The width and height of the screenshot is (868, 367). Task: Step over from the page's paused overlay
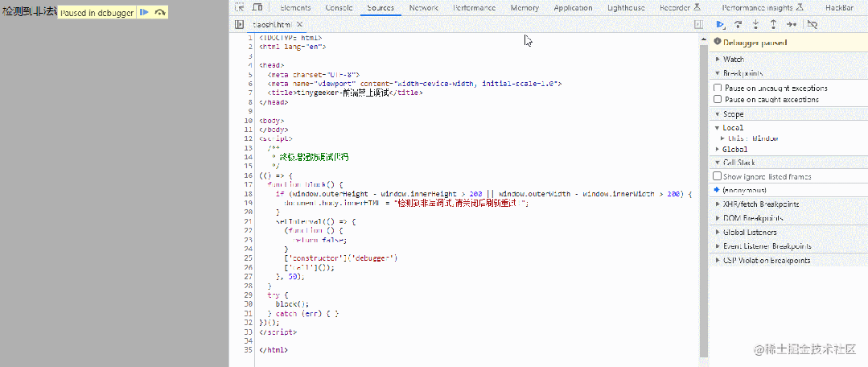[160, 12]
